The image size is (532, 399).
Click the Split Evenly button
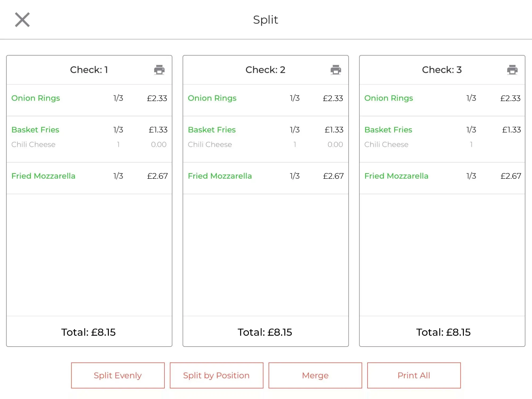pos(117,375)
